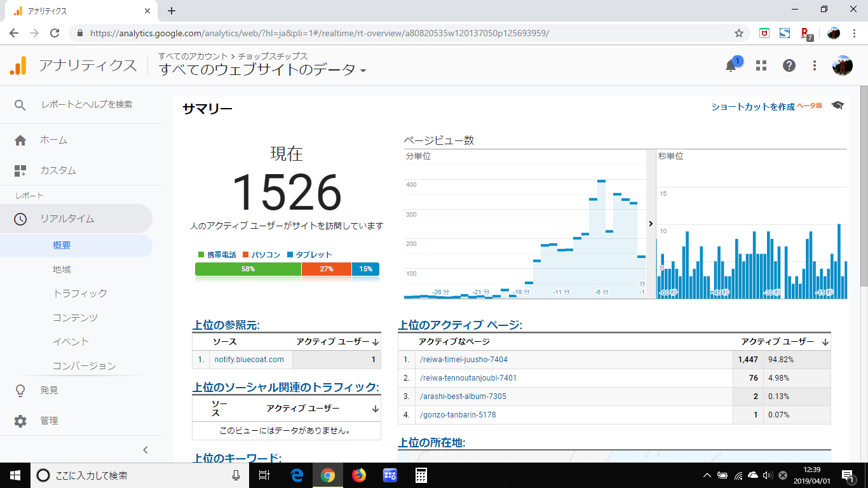868x488 pixels.
Task: Click orange 27% desktop segment bar
Action: (327, 269)
